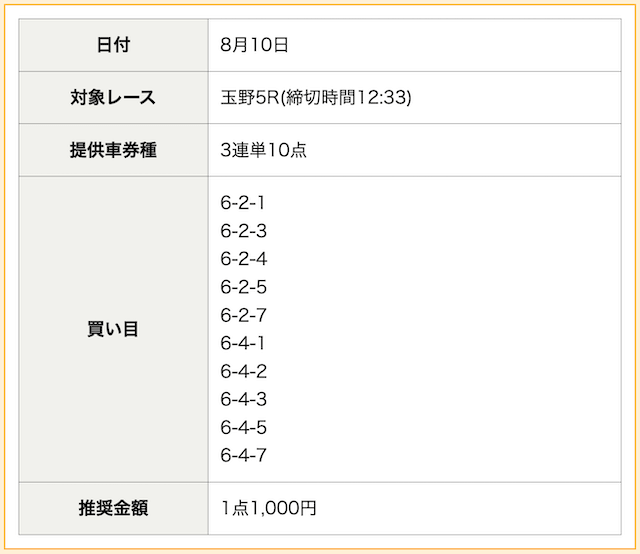Screen dimensions: 640x554
Task: Select the 6-2-1 combination line
Action: (242, 203)
